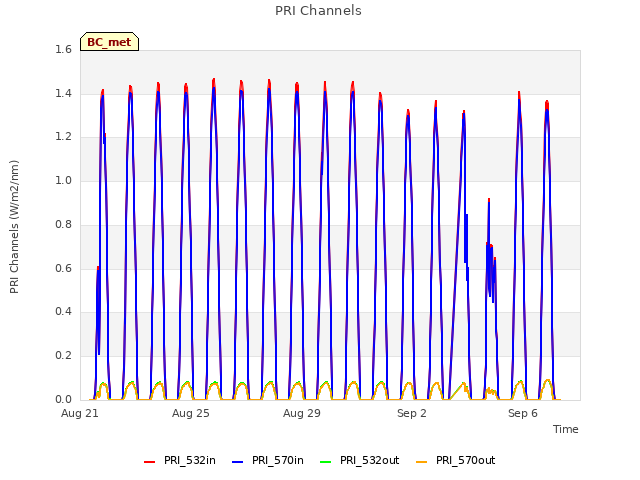640x480 pixels.
Task: Click the Aug 29 x-axis tick label
Action: coord(302,413)
